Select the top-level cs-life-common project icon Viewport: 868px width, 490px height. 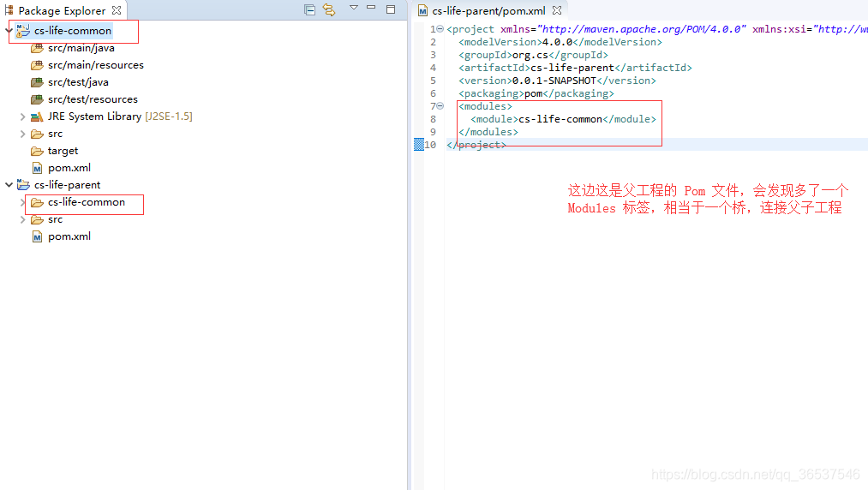tap(22, 31)
